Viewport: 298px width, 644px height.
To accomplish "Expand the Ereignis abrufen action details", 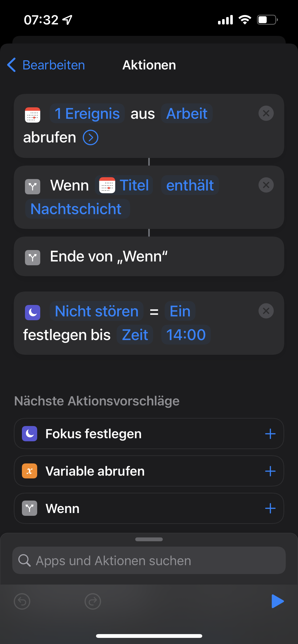I will pyautogui.click(x=90, y=138).
